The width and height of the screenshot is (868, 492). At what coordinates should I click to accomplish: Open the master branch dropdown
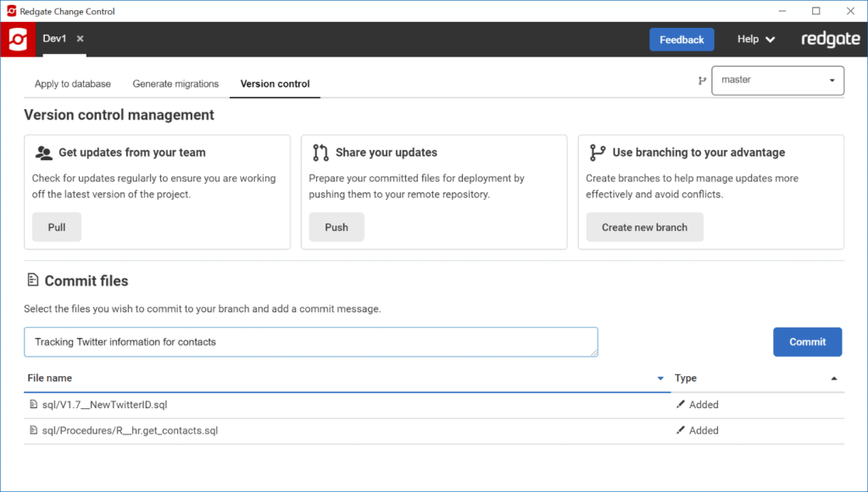[776, 80]
